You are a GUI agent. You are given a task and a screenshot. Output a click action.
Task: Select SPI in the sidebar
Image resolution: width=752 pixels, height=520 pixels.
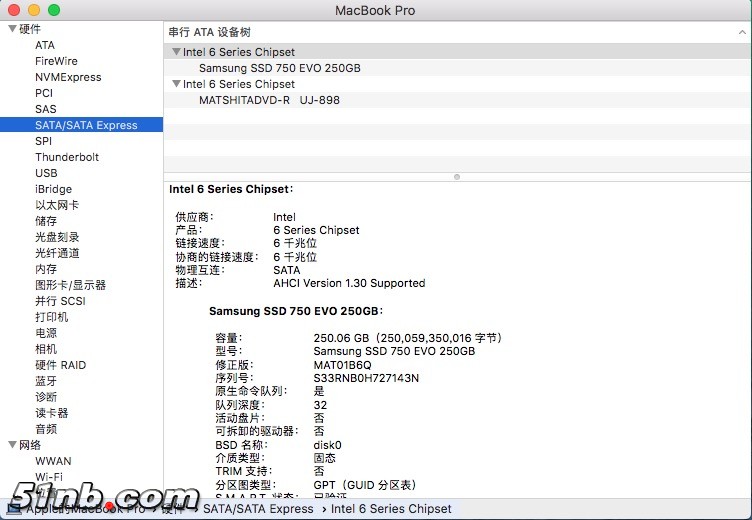point(43,141)
